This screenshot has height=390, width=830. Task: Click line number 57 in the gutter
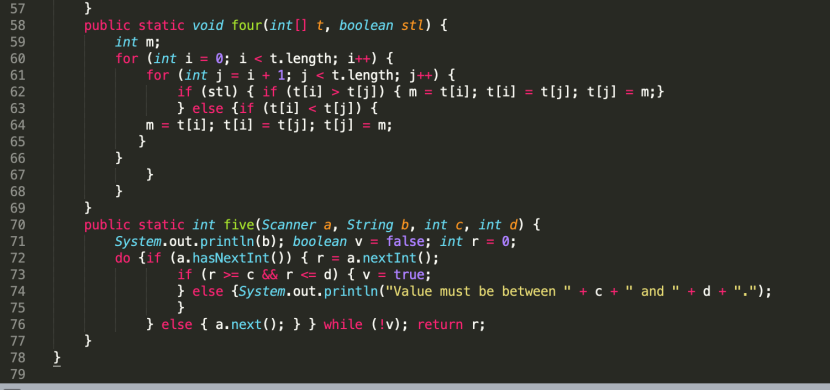pyautogui.click(x=17, y=8)
